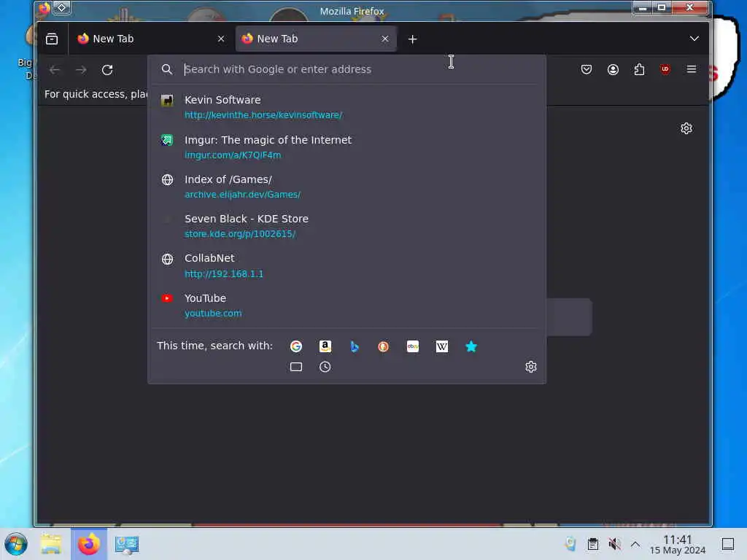The width and height of the screenshot is (747, 560).
Task: Search in Bookmarks star icon
Action: click(x=471, y=346)
